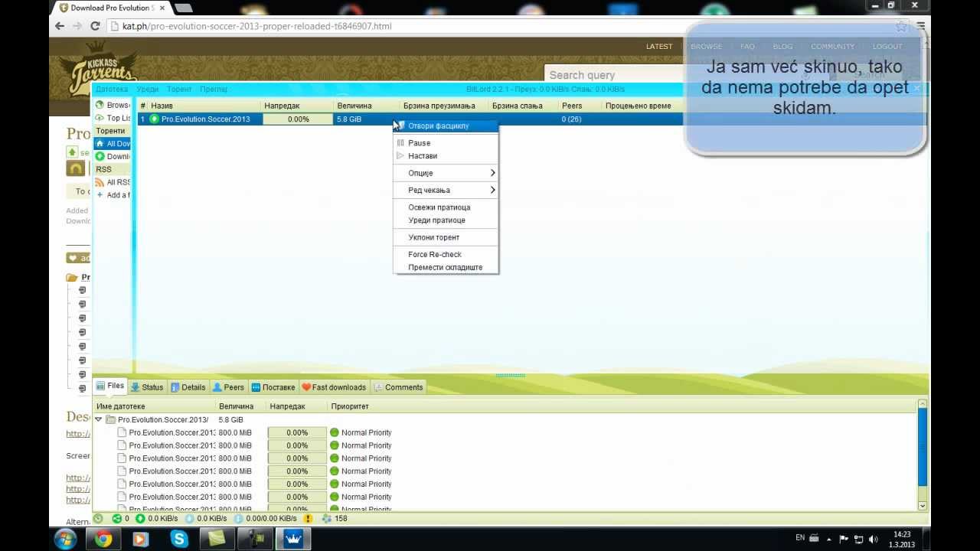Open the Windows Start menu
The width and height of the screenshot is (980, 551).
pyautogui.click(x=66, y=539)
